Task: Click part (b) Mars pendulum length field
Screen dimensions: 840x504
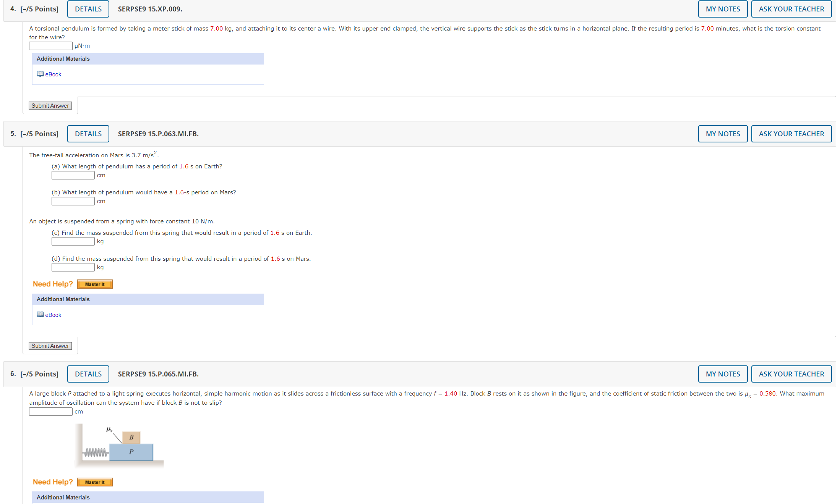Action: pyautogui.click(x=73, y=201)
